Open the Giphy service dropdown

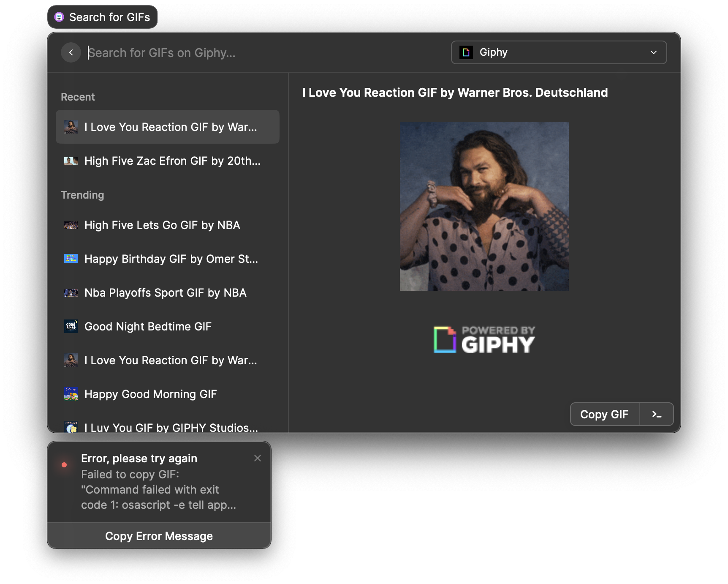click(558, 52)
